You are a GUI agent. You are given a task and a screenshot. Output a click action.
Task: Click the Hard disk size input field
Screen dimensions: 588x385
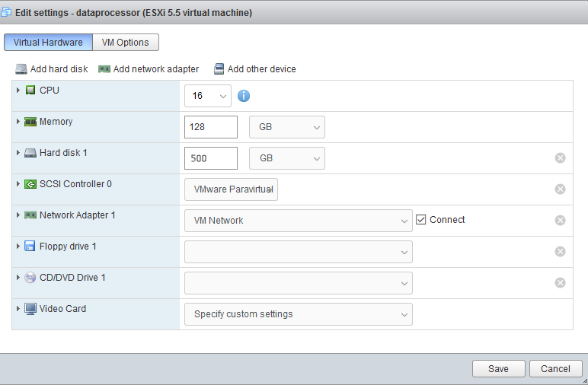pos(210,158)
